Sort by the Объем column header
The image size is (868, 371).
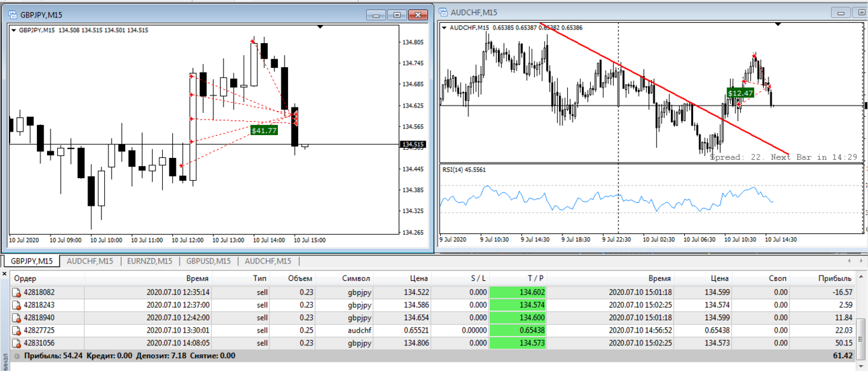(x=293, y=278)
